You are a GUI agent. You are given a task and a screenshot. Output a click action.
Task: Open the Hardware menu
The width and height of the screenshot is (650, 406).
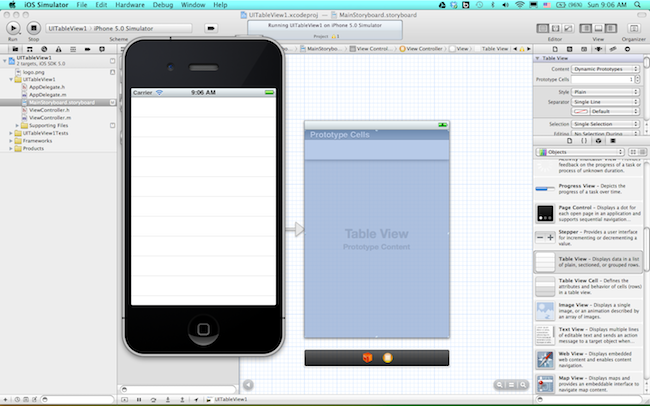pos(130,5)
